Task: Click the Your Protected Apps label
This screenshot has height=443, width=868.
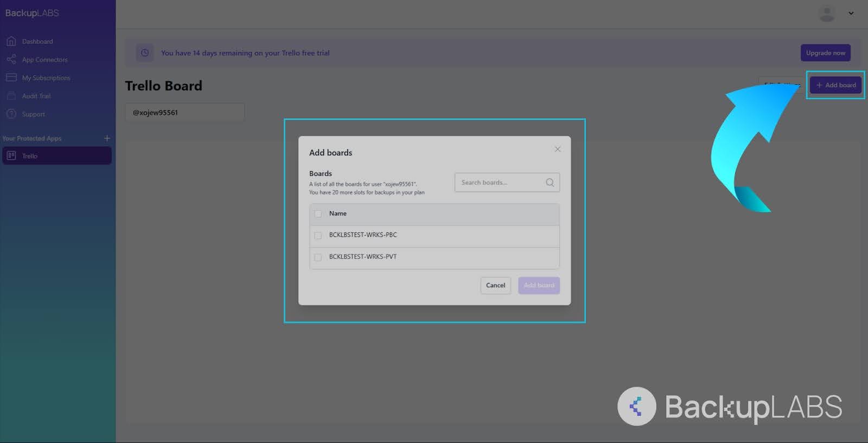Action: click(x=32, y=138)
